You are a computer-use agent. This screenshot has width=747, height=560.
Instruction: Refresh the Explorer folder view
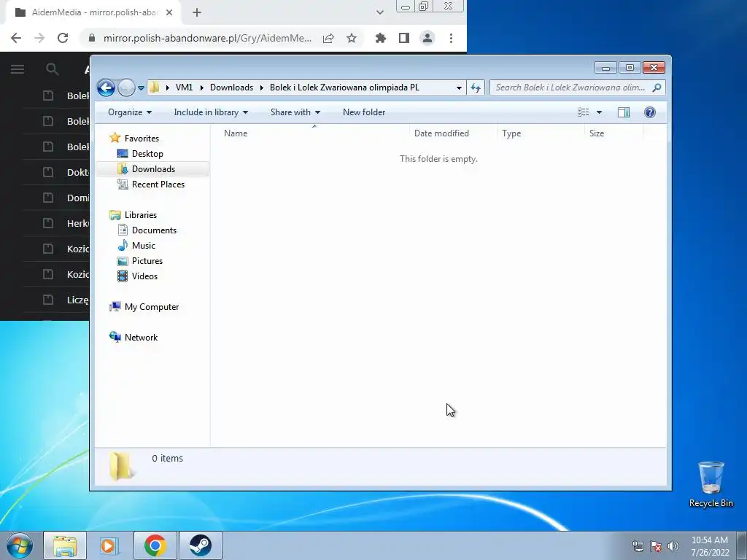(476, 87)
